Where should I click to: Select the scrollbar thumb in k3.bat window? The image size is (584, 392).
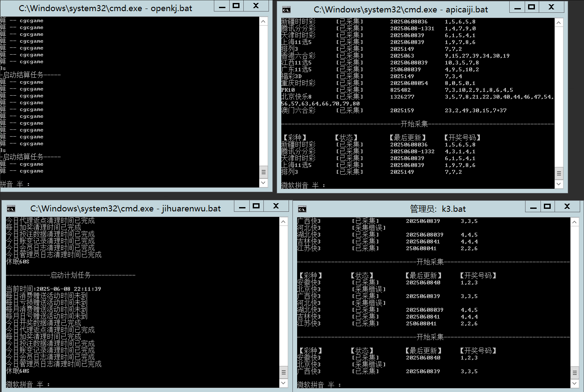pyautogui.click(x=575, y=373)
